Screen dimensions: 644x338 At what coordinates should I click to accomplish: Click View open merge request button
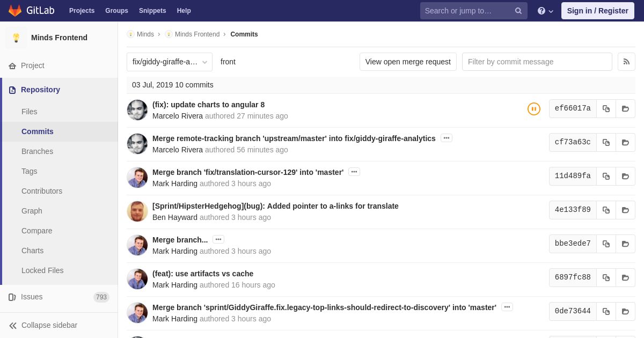point(408,62)
